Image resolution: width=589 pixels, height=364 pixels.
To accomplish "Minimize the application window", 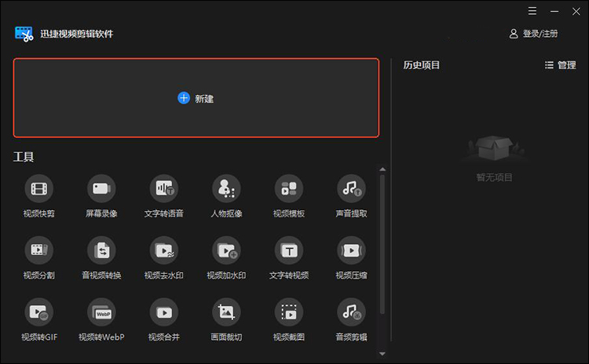I will (554, 11).
